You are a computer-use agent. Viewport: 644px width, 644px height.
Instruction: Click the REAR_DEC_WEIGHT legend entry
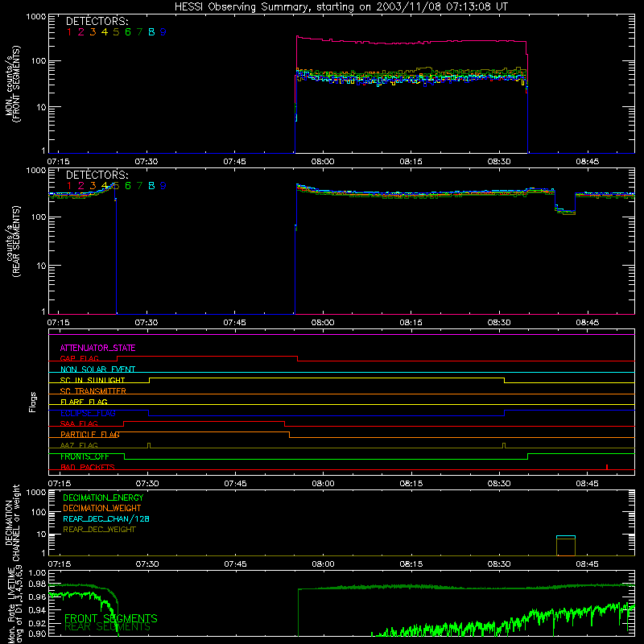[x=99, y=530]
